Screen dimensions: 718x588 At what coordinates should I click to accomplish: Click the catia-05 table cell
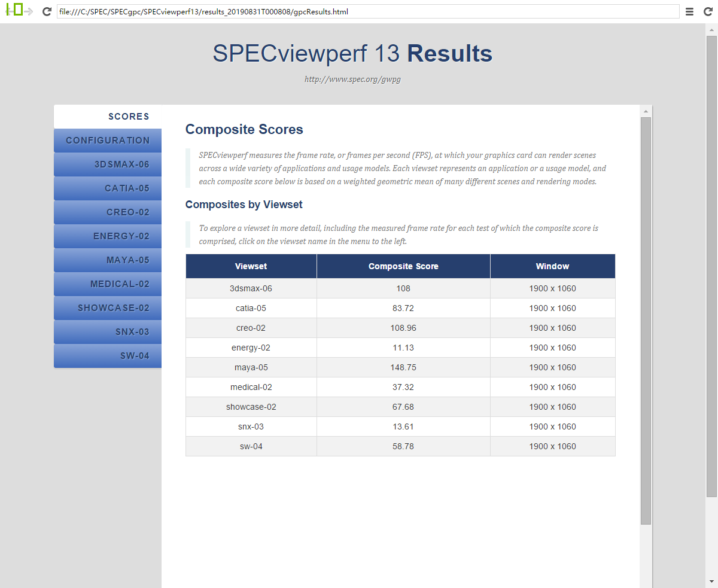tap(251, 308)
